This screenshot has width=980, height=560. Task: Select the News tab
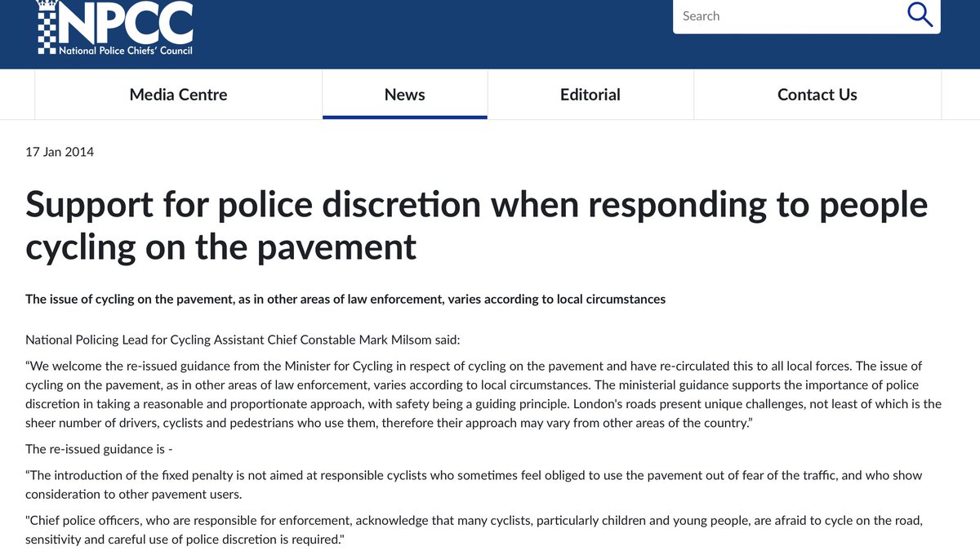point(405,95)
